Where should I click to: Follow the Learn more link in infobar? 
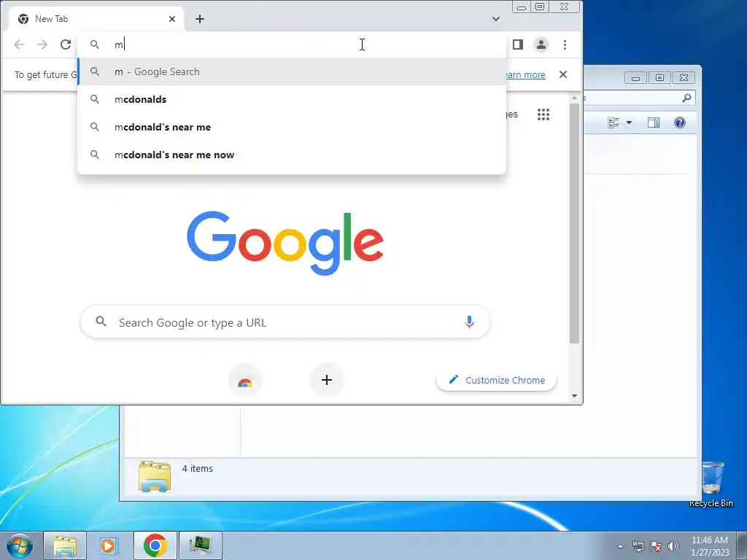coord(525,75)
